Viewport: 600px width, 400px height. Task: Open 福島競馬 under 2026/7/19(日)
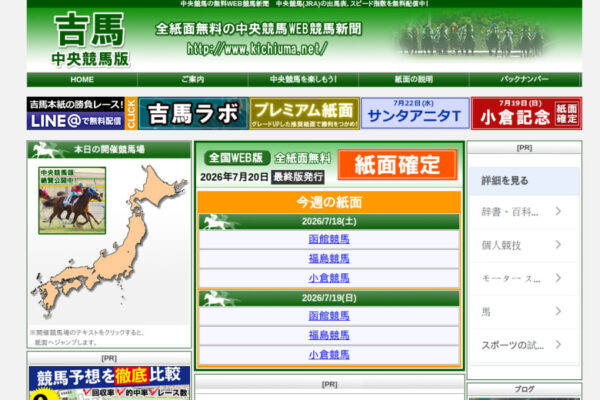[x=329, y=336]
